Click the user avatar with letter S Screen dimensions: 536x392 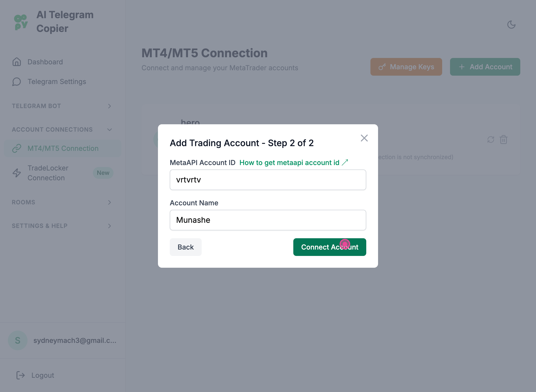[x=18, y=340]
